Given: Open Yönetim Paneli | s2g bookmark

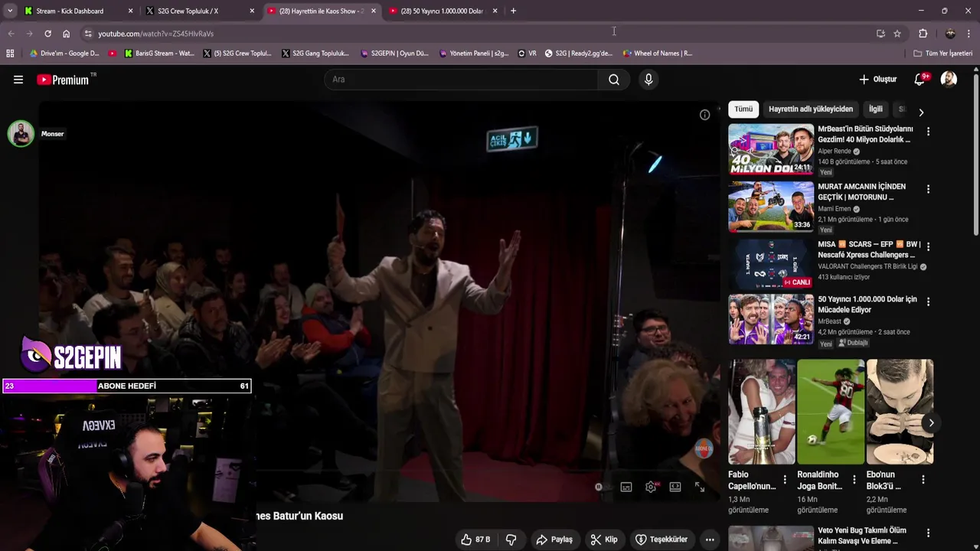Looking at the screenshot, I should [474, 54].
